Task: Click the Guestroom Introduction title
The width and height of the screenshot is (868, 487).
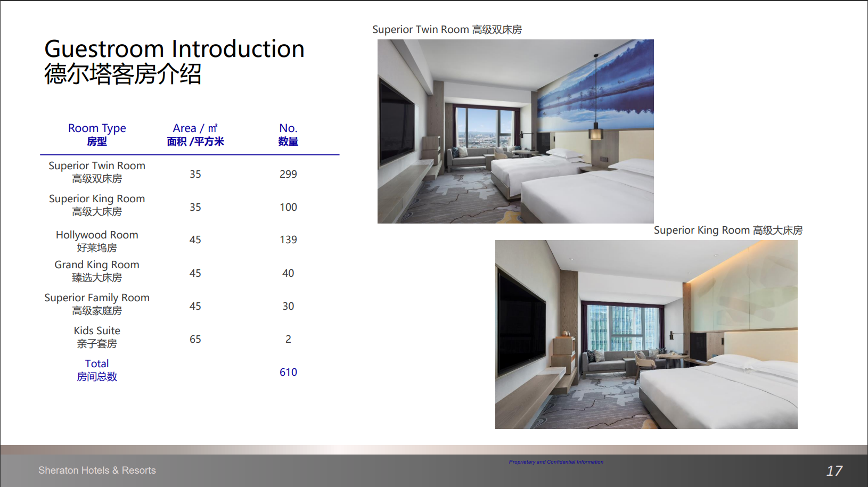Action: point(174,49)
